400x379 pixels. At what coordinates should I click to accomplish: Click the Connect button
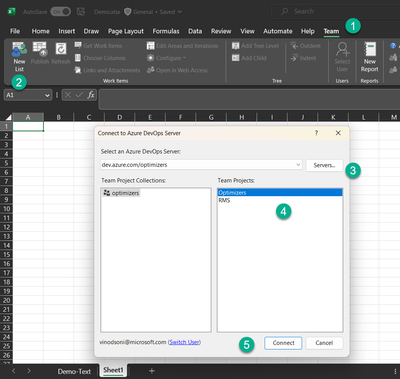[x=283, y=343]
